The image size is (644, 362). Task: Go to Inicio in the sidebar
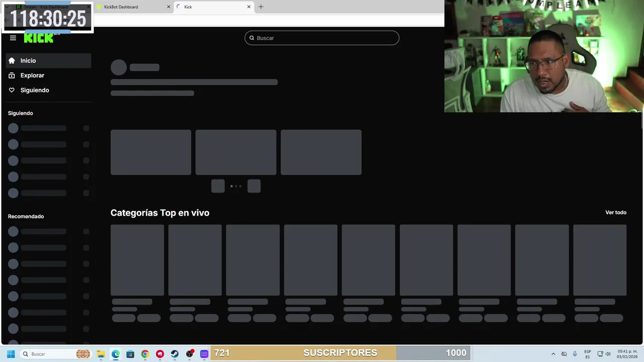(48, 60)
